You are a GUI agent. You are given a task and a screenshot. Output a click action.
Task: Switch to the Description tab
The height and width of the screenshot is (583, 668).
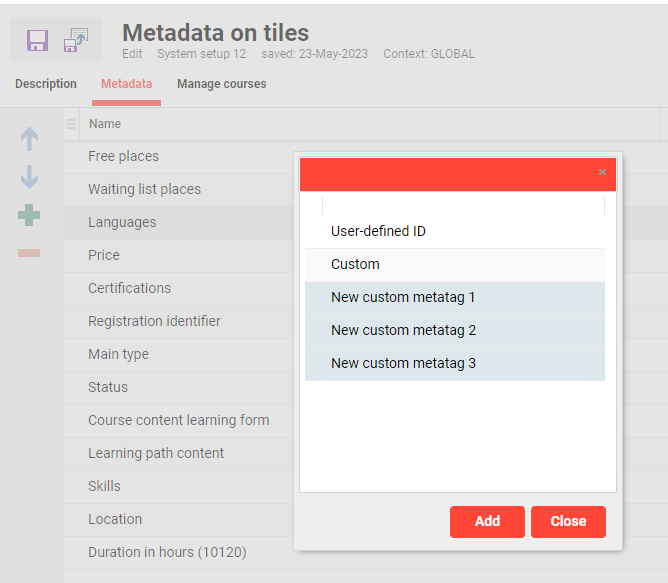coord(46,84)
